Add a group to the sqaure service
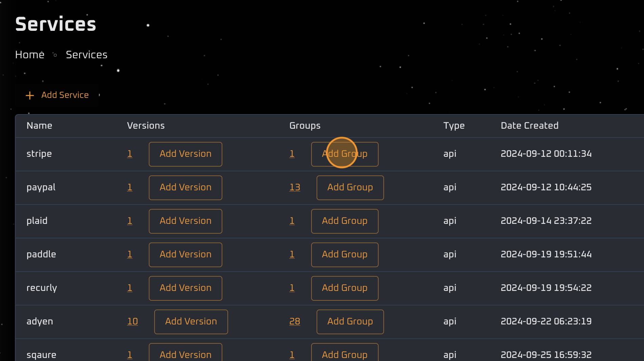This screenshot has height=361, width=644. click(x=345, y=352)
